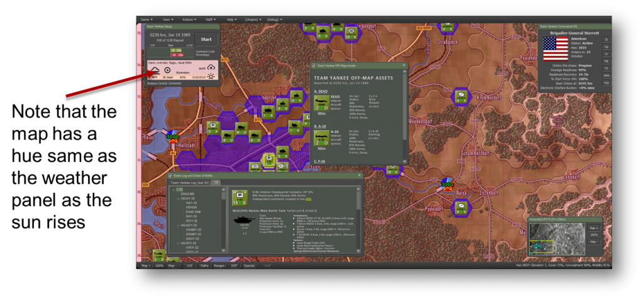The height and width of the screenshot is (301, 644).
Task: Select the unit counter at Kremmelsdorf
Action: coord(462,96)
